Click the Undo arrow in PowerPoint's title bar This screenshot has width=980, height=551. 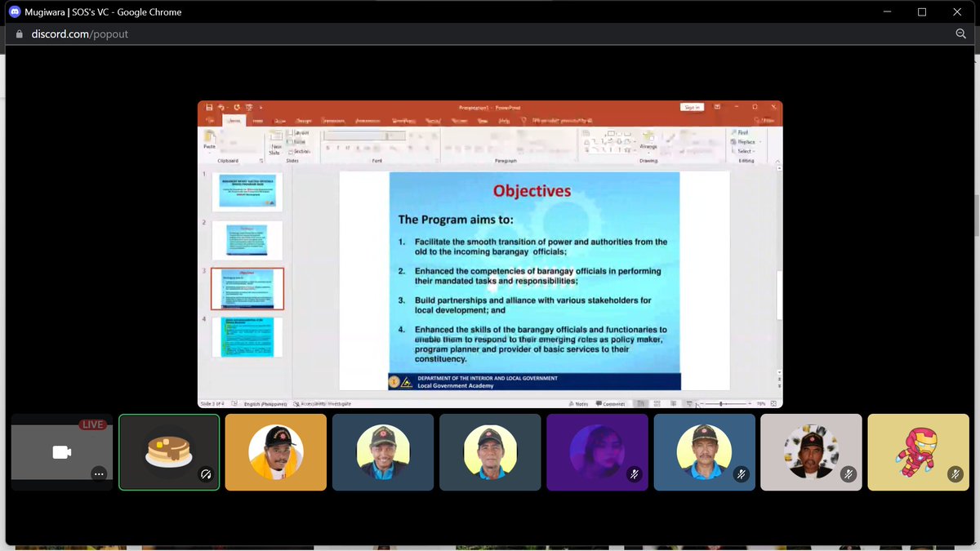220,107
